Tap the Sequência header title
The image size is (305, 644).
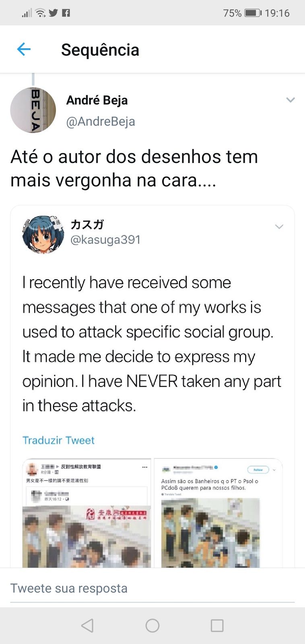coord(100,50)
